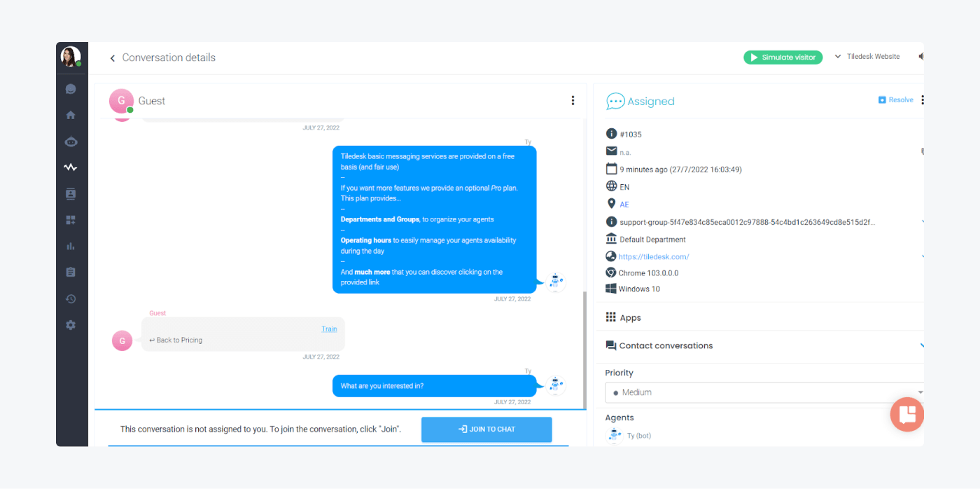Click the Ty (bot) agent entry
980x489 pixels.
[x=629, y=435]
